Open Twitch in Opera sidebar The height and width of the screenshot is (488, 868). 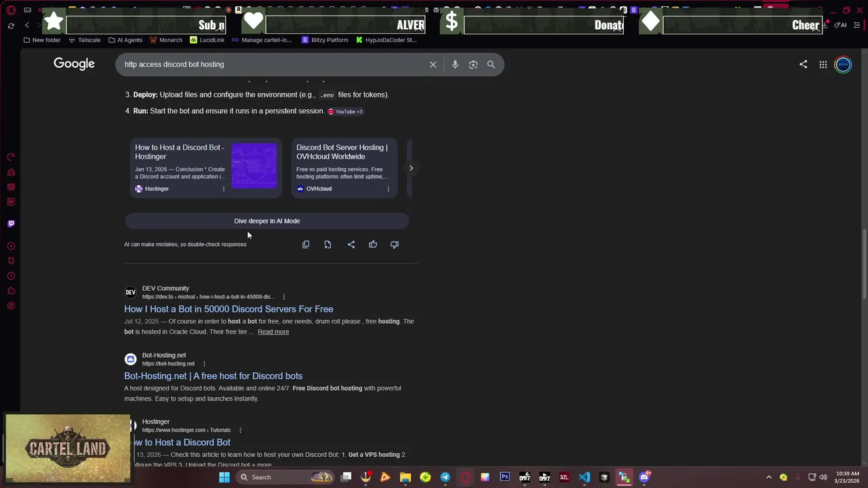(x=11, y=223)
